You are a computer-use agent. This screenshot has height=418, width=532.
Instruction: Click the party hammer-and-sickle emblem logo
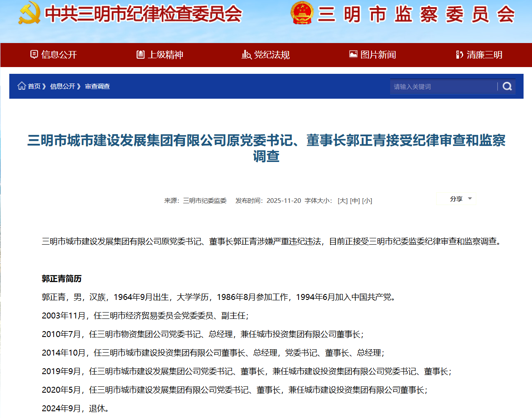point(29,13)
